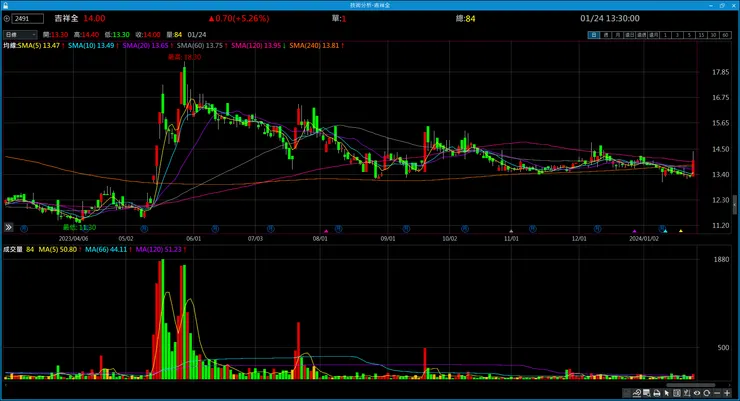Click the indicator line chart icon in bottom toolbar
The height and width of the screenshot is (401, 740).
(x=637, y=393)
